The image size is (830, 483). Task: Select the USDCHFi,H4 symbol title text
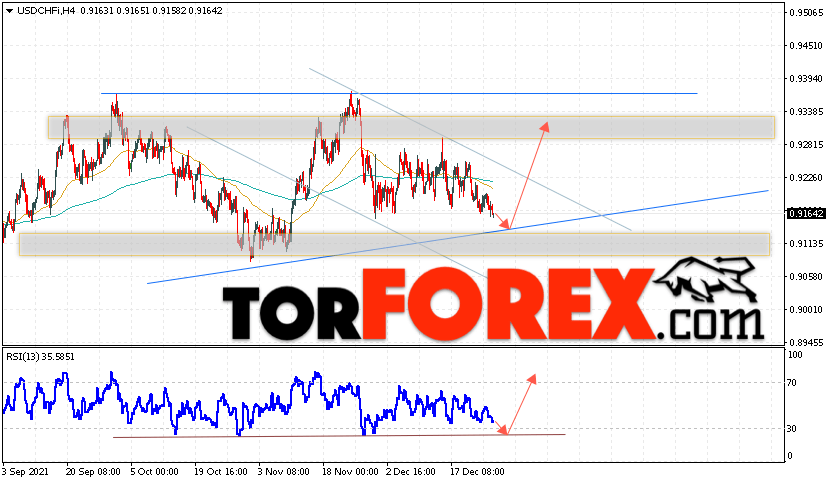pos(46,11)
